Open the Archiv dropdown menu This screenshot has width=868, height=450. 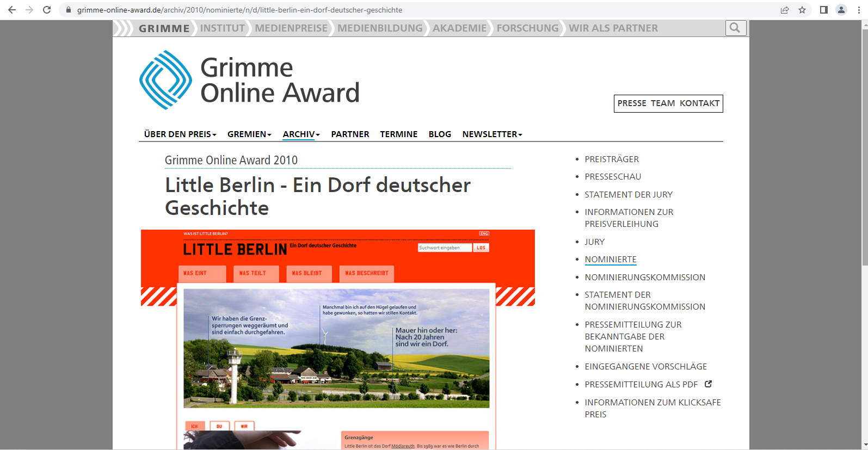(x=301, y=134)
